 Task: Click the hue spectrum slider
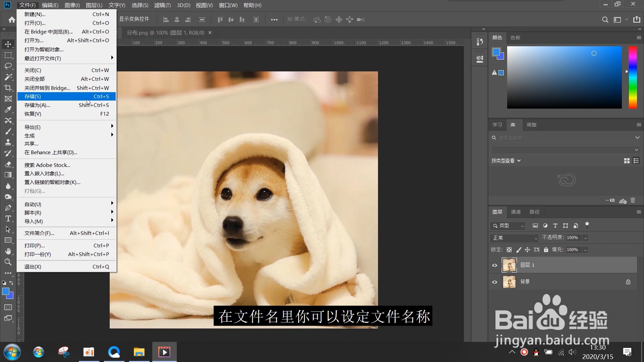click(633, 77)
